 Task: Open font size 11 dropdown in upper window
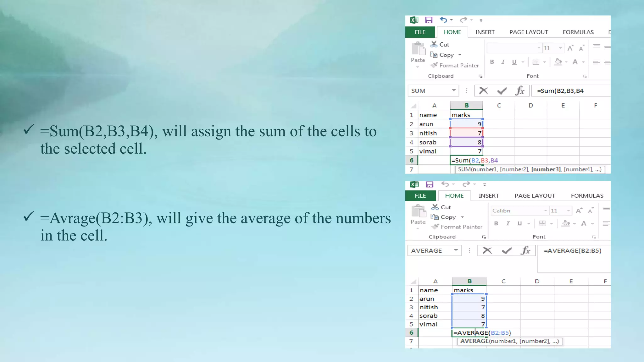click(561, 48)
